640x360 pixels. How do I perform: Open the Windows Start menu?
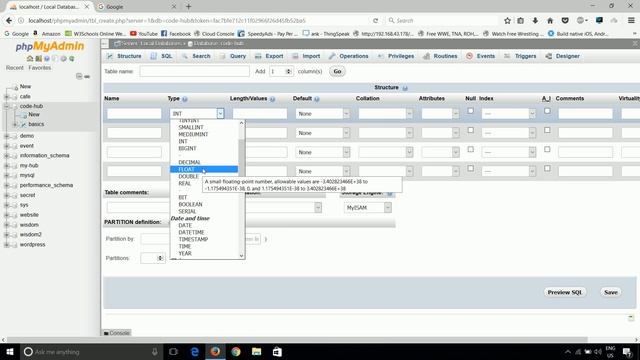(x=10, y=351)
